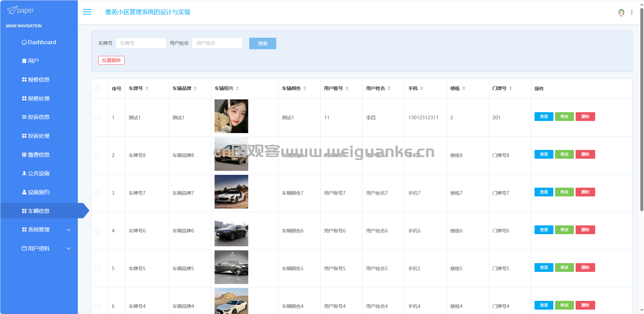644x314 pixels.
Task: Click the paper plane logo icon
Action: point(12,10)
